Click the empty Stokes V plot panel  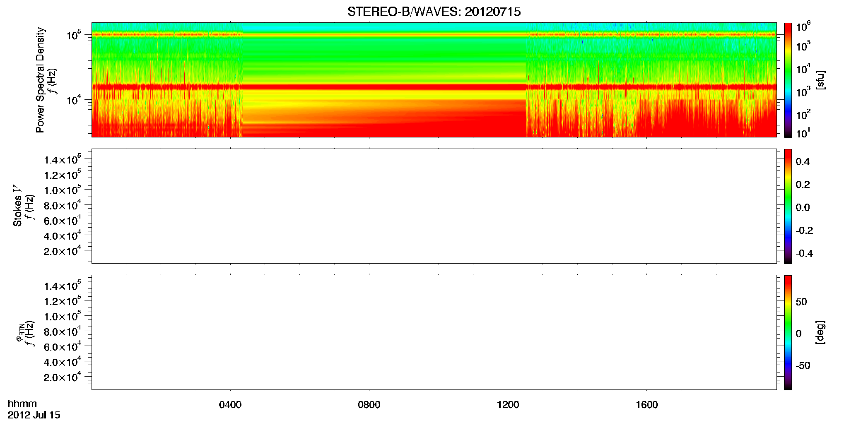point(434,206)
